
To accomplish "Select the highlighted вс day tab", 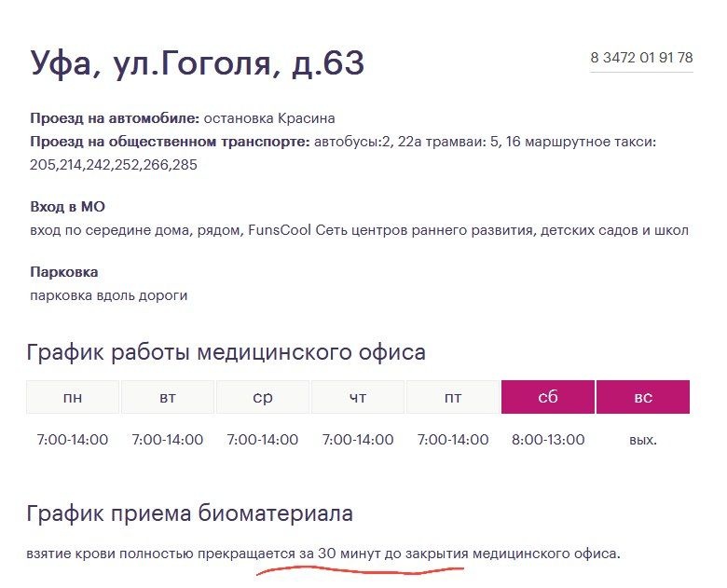I will 643,397.
